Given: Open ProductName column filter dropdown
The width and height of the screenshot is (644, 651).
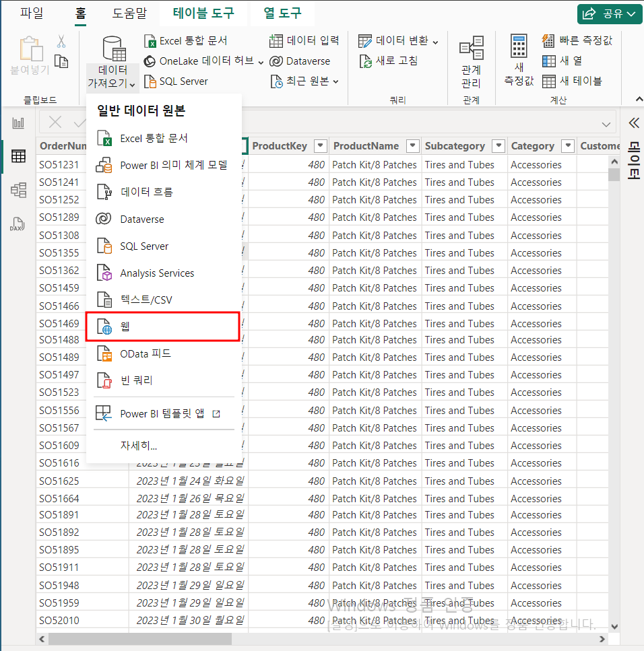Looking at the screenshot, I should (x=412, y=145).
